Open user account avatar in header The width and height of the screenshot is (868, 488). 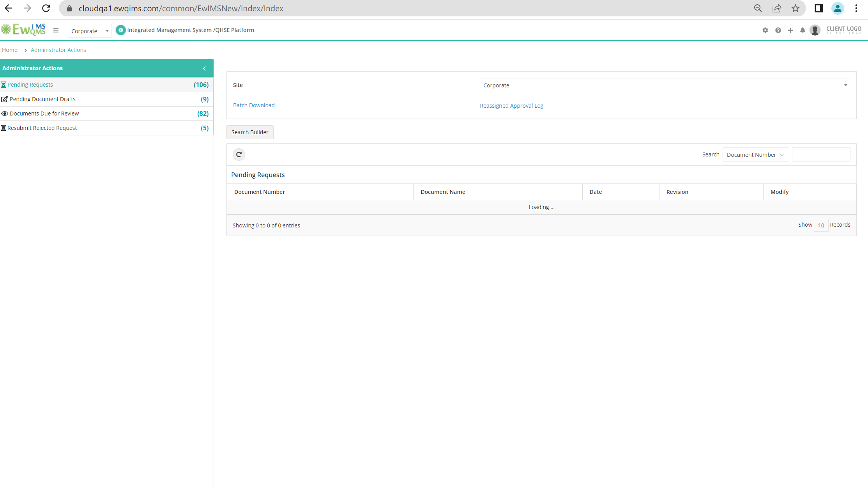coord(815,30)
